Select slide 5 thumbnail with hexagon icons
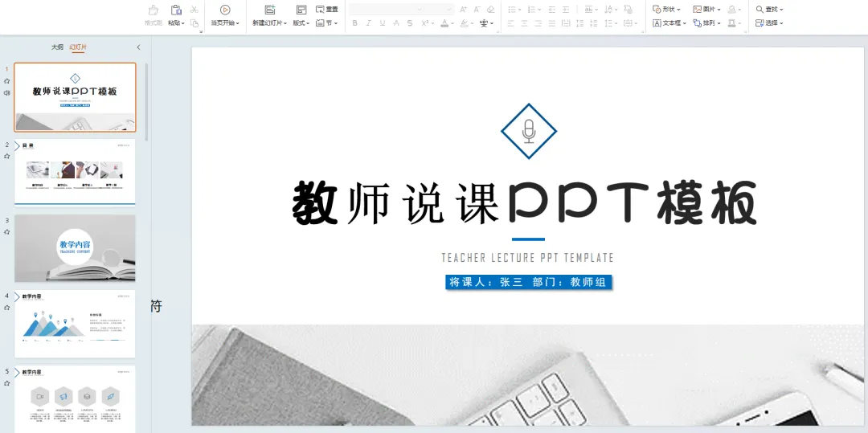Image resolution: width=868 pixels, height=433 pixels. 75,398
